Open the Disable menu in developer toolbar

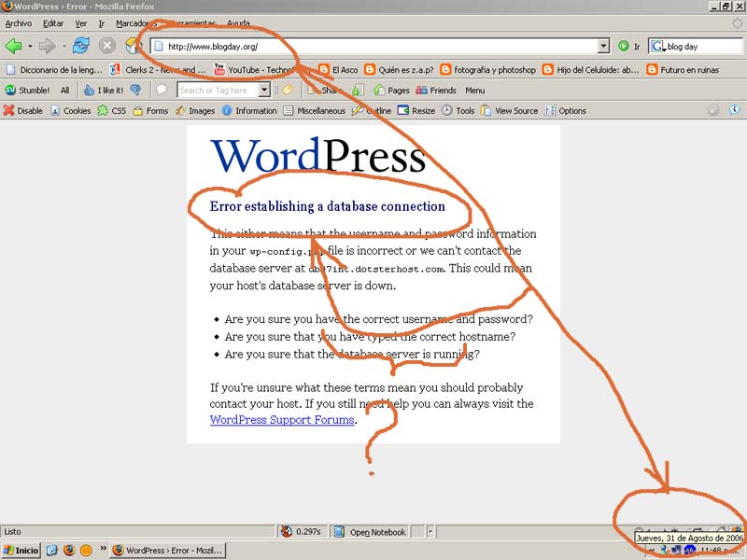[23, 110]
